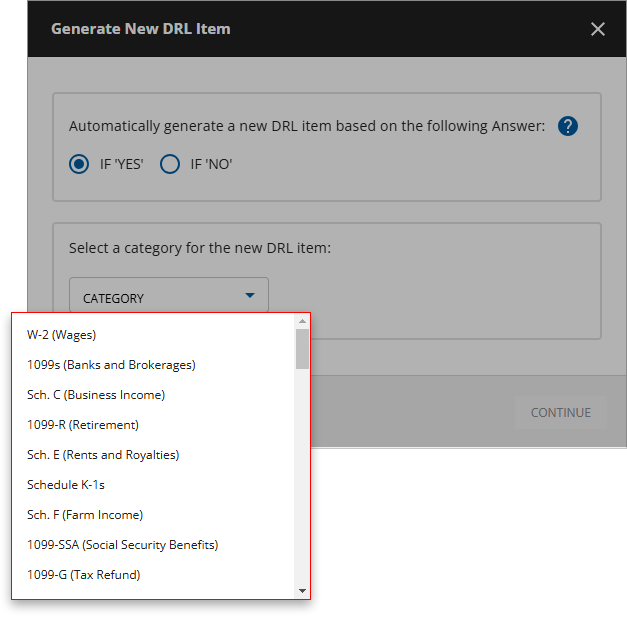Click the scroll up arrow in category list
Screen dimensions: 627x627
tap(302, 322)
